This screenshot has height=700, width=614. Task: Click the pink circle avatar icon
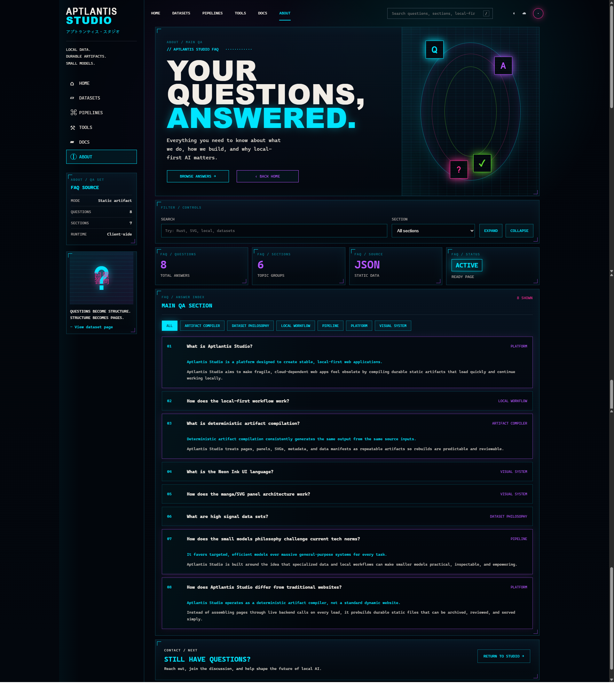pyautogui.click(x=538, y=14)
